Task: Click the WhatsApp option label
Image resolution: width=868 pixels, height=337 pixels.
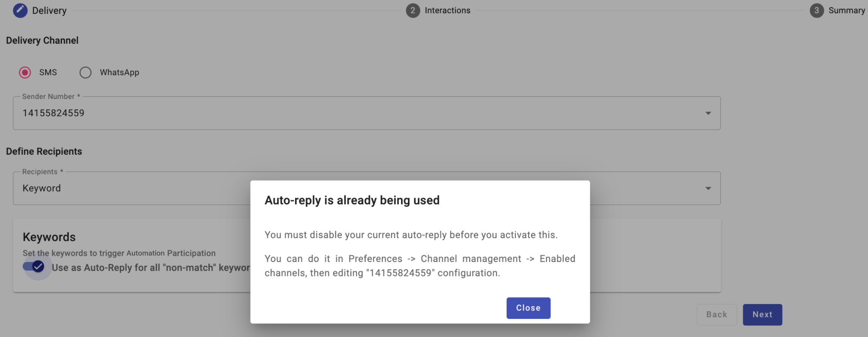Action: 119,72
